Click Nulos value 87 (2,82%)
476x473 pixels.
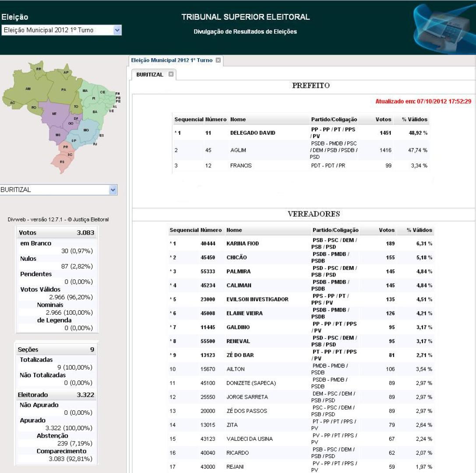[77, 266]
